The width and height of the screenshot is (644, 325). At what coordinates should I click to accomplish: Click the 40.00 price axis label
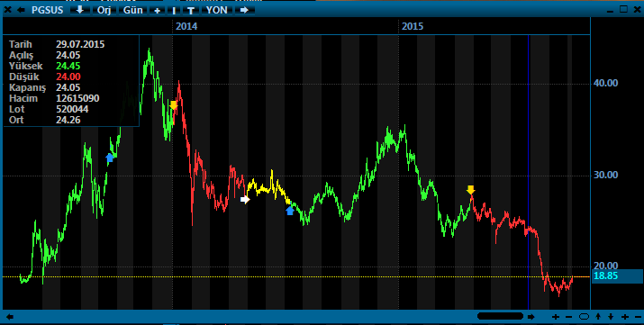(606, 84)
